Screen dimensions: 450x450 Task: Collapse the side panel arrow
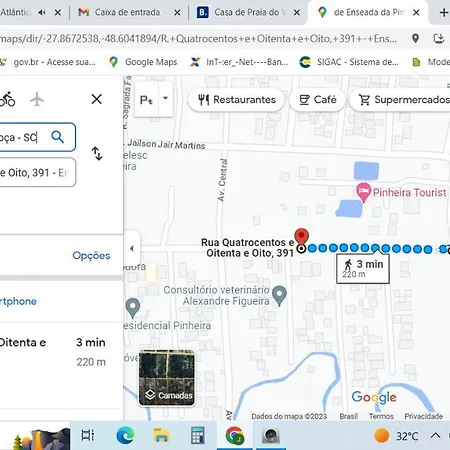pos(132,248)
